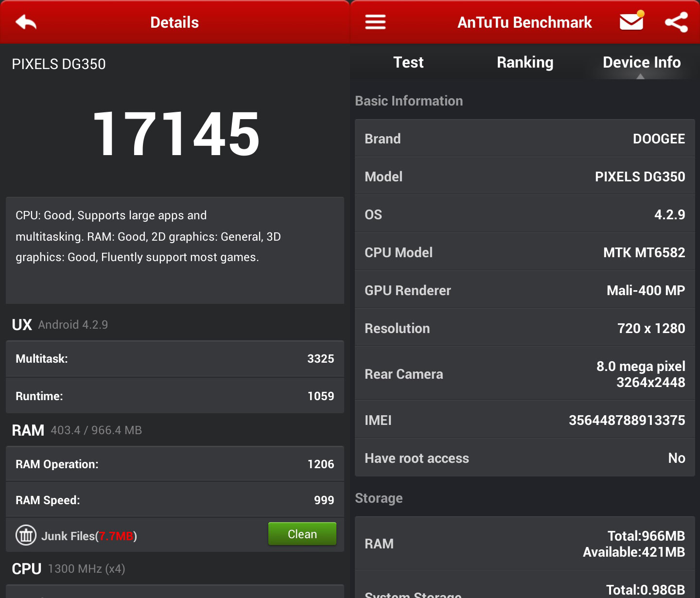Image resolution: width=700 pixels, height=598 pixels.
Task: Tap the RAM Operation row
Action: (x=175, y=464)
